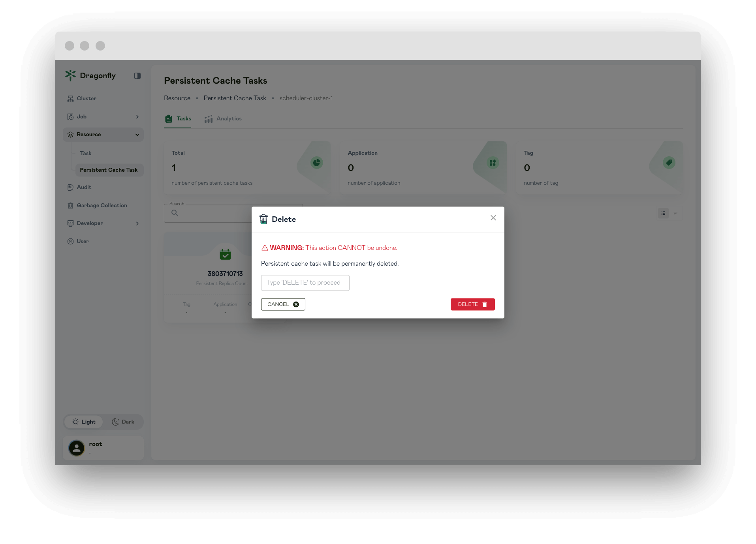This screenshot has width=756, height=544.
Task: Select grid view for task list
Action: point(663,213)
